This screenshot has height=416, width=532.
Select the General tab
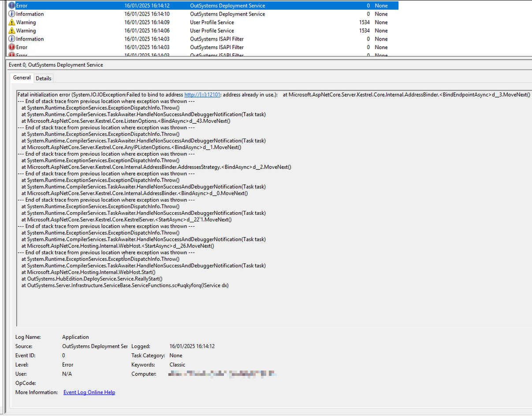[x=22, y=78]
